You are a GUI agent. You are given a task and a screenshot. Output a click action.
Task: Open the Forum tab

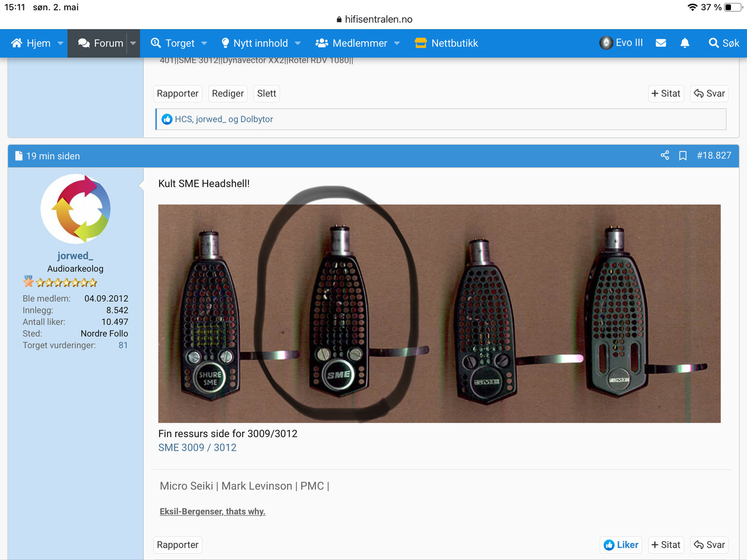pos(100,43)
